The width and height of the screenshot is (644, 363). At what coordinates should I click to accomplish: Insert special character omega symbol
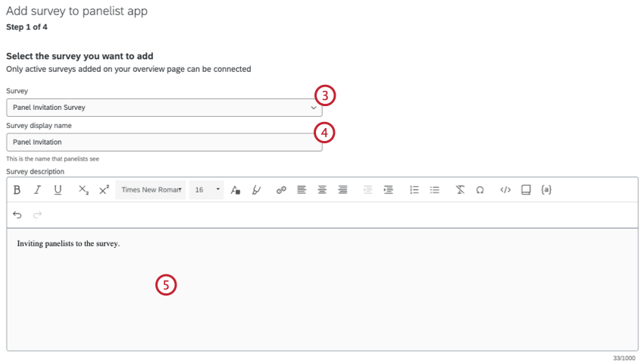(480, 189)
